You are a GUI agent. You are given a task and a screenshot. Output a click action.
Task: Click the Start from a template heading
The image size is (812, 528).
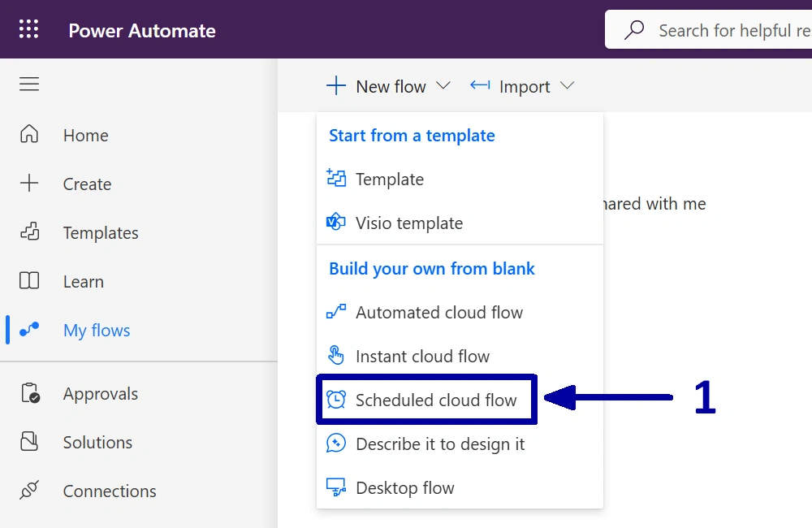point(412,135)
